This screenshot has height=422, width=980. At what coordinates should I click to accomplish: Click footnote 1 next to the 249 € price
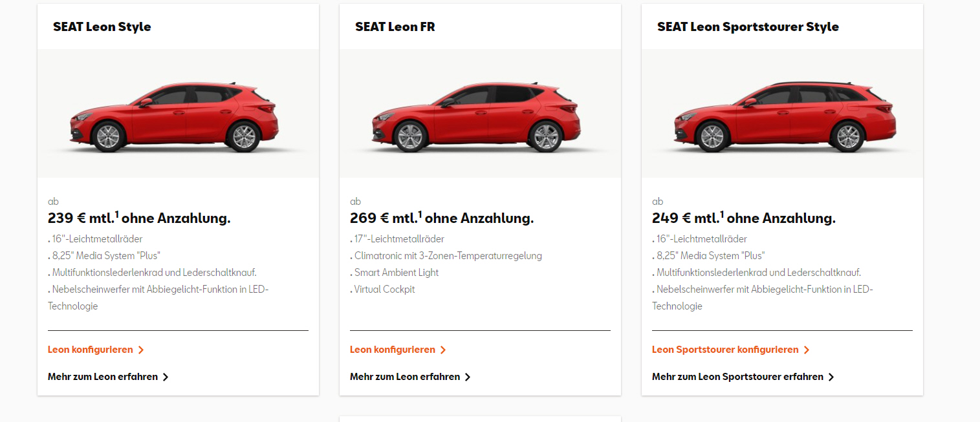click(x=722, y=214)
